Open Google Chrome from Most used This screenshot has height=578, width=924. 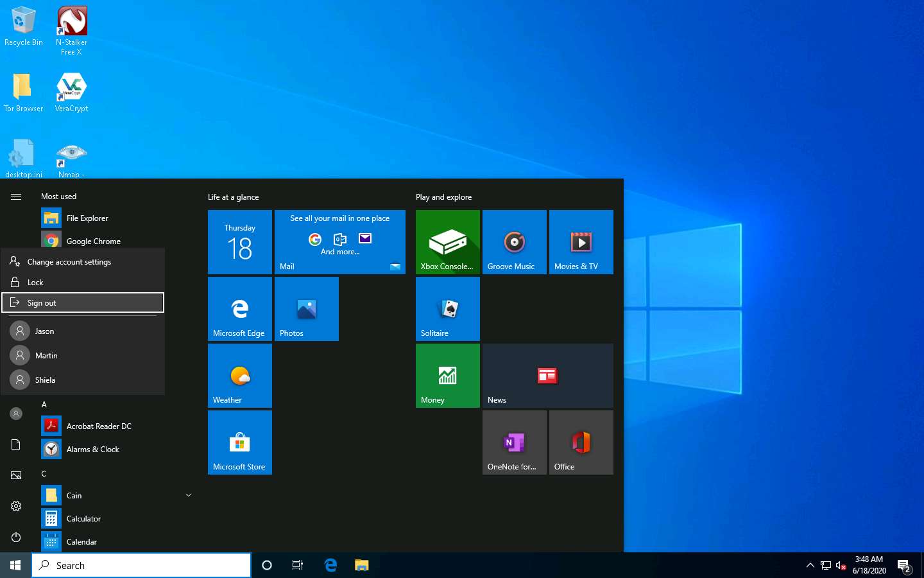click(x=116, y=241)
